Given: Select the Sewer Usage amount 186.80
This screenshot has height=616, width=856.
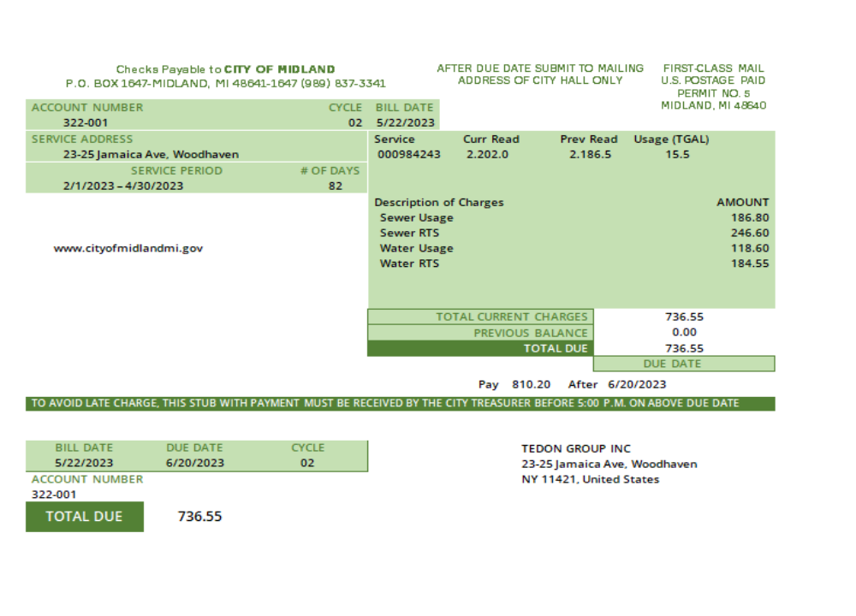Looking at the screenshot, I should [x=750, y=217].
